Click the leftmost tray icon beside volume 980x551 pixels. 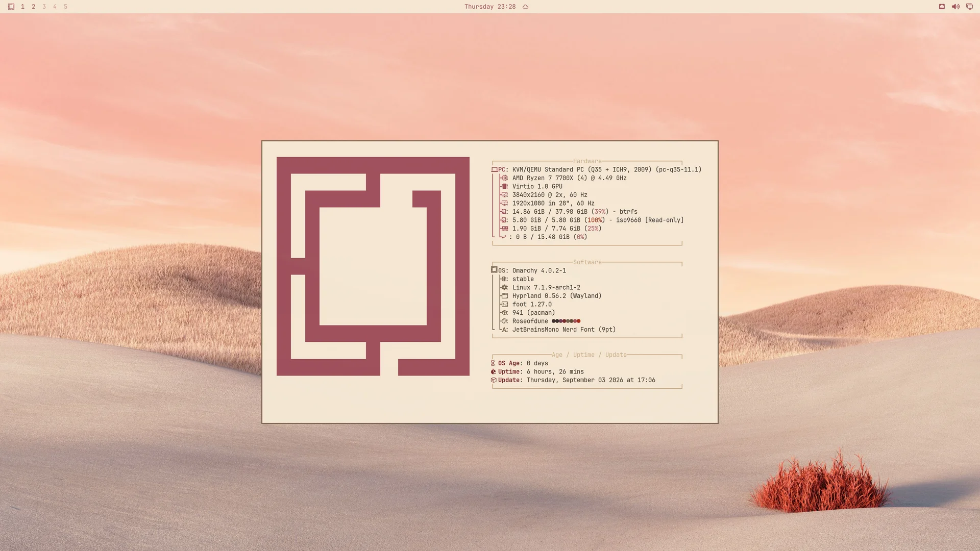click(942, 7)
